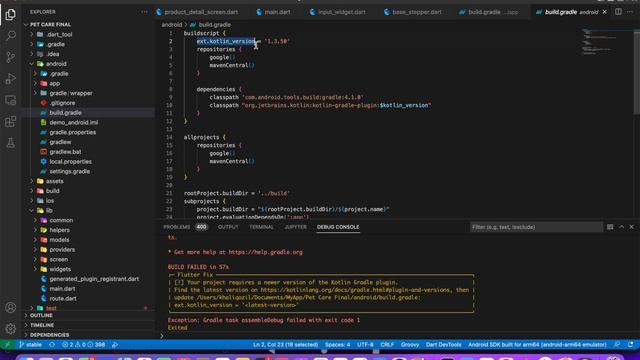Select the Debug Console tab

click(x=338, y=227)
